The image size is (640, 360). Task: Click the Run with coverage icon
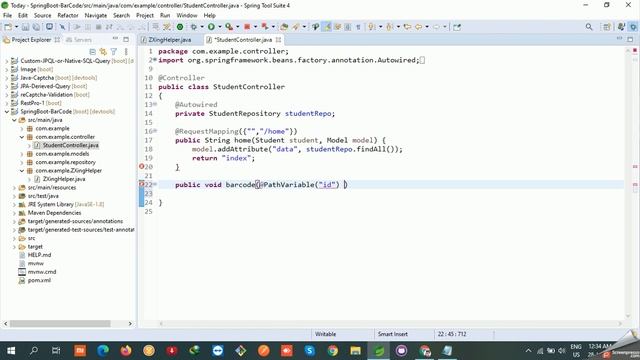pos(229,27)
